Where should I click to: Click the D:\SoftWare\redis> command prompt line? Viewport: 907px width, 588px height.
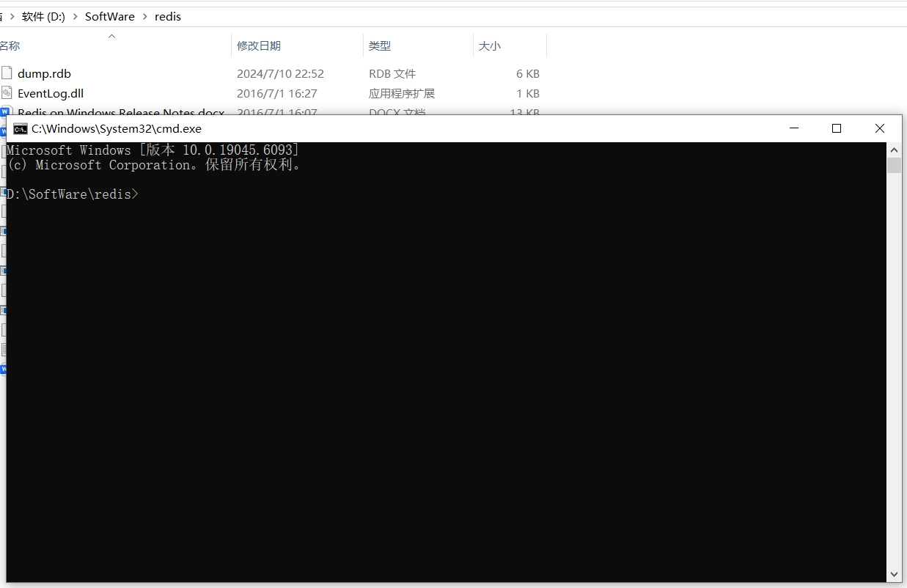[x=72, y=194]
